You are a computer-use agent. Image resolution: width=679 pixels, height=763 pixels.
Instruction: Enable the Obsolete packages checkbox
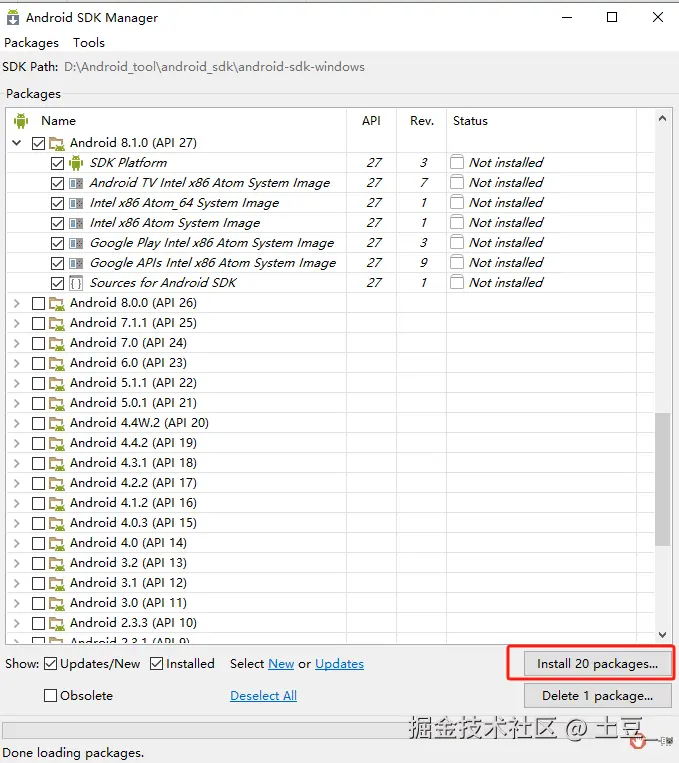(x=50, y=695)
